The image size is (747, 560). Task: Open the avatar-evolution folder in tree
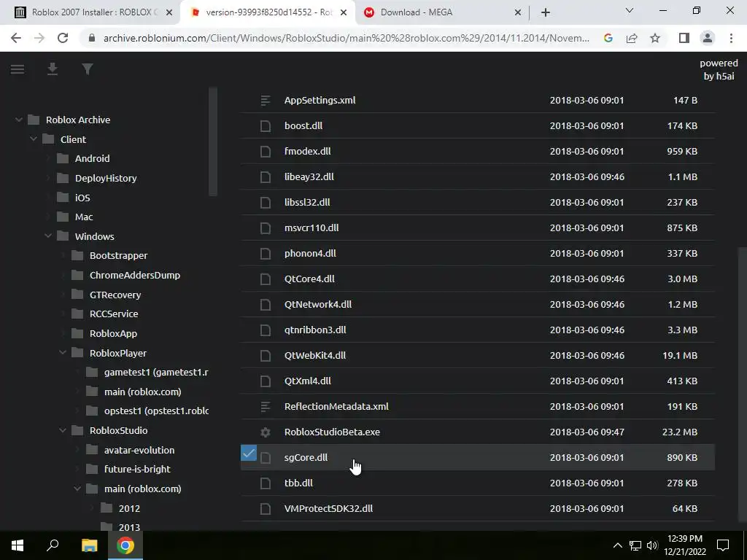(x=139, y=450)
